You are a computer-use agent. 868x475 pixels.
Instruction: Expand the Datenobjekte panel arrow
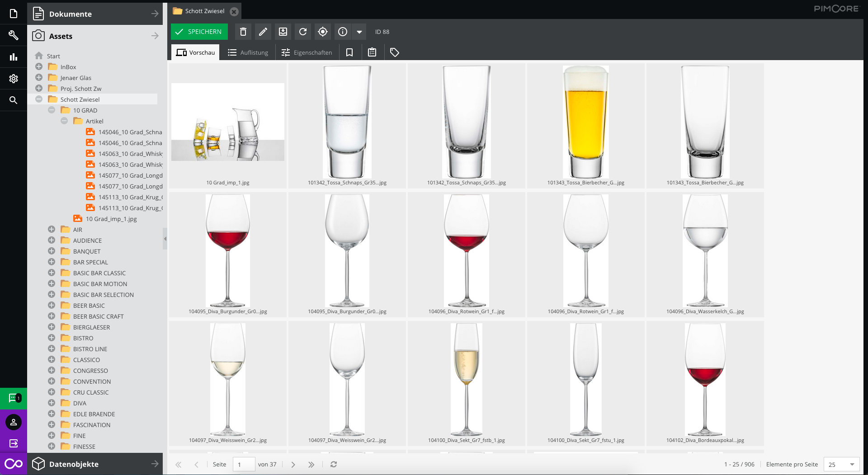pyautogui.click(x=155, y=464)
